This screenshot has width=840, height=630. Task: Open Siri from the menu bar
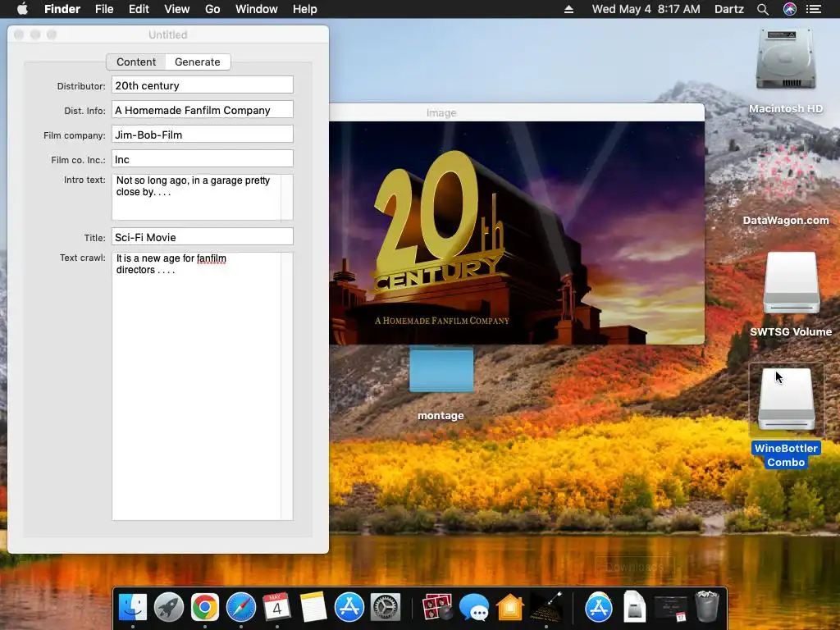point(790,9)
